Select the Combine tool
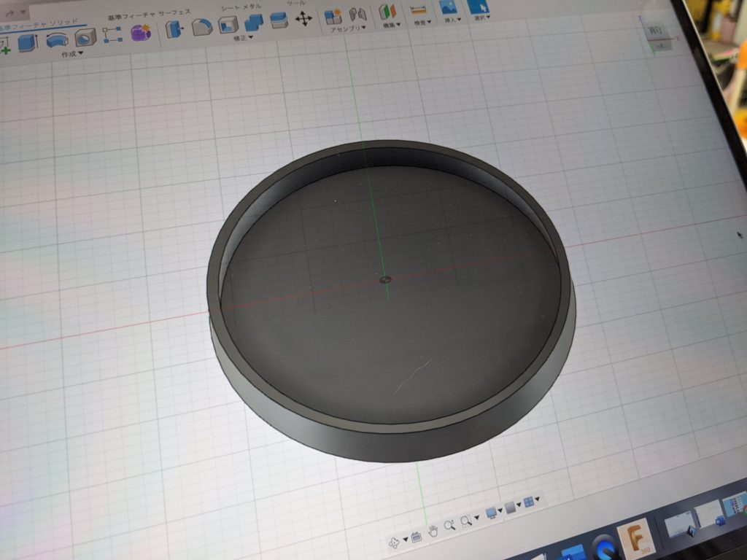747x560 pixels. pyautogui.click(x=253, y=23)
